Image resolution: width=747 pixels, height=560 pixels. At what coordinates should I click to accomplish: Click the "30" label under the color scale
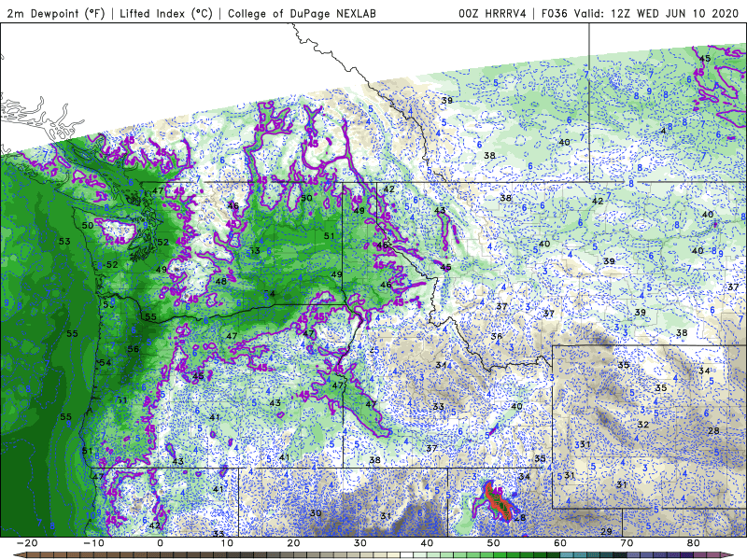pos(360,543)
